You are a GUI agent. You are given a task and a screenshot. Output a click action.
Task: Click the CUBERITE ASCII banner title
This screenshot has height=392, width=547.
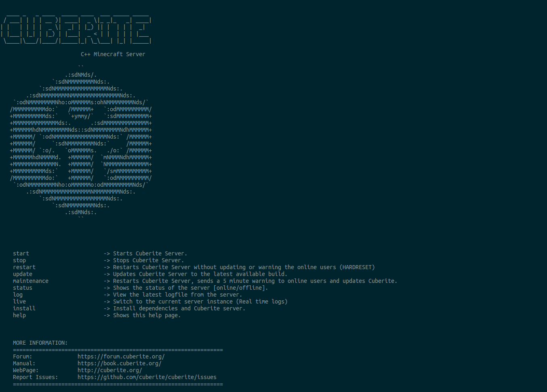(x=76, y=28)
